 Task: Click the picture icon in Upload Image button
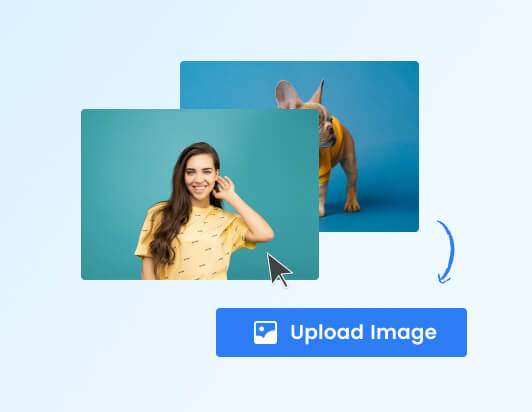pos(265,333)
